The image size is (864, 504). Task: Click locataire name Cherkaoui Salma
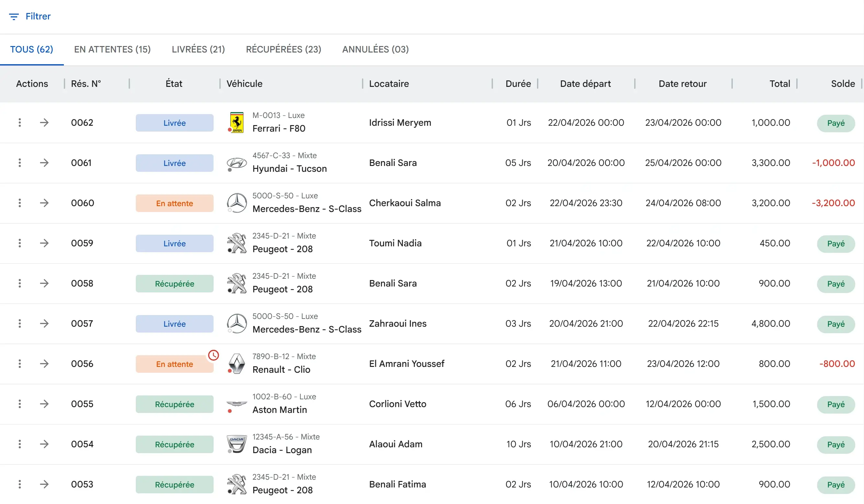404,203
